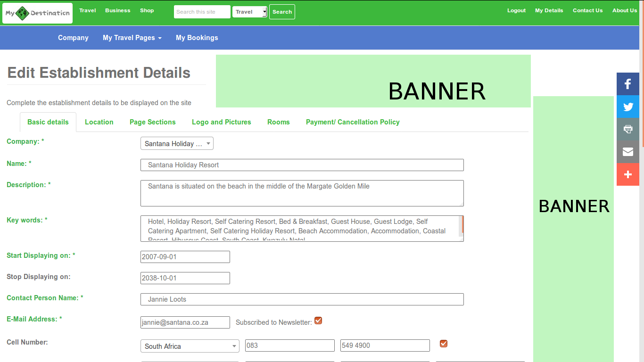Go to Payment/ Cancellation Policy tab
The image size is (644, 362).
pyautogui.click(x=353, y=122)
